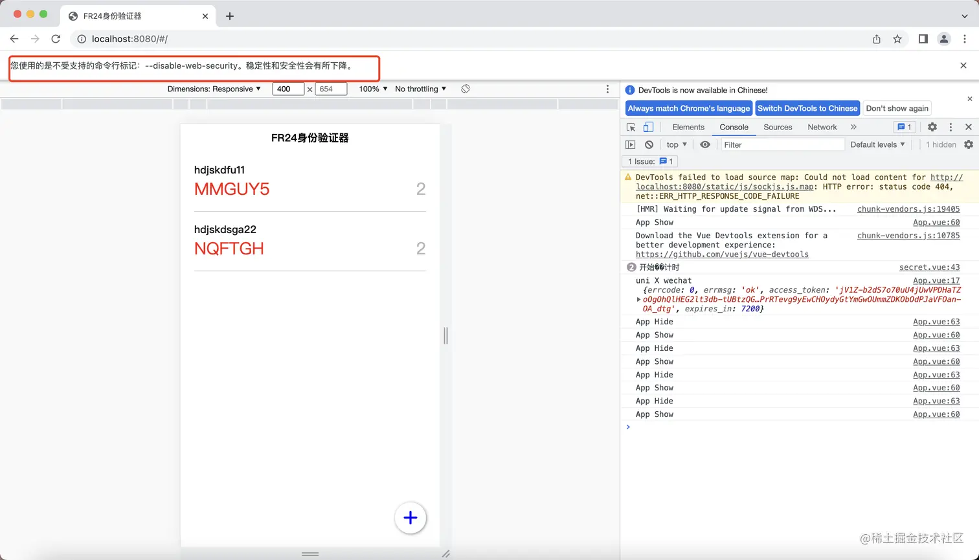
Task: Click the viewport height field
Action: [331, 89]
